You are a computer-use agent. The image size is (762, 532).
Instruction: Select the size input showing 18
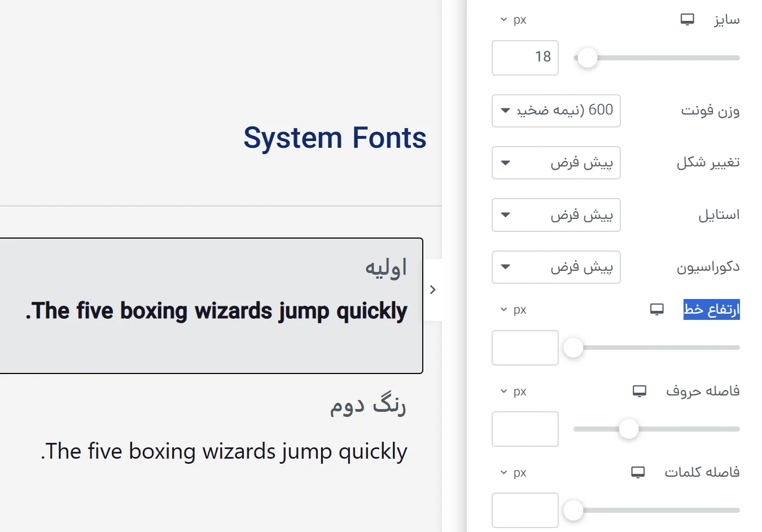[x=525, y=58]
